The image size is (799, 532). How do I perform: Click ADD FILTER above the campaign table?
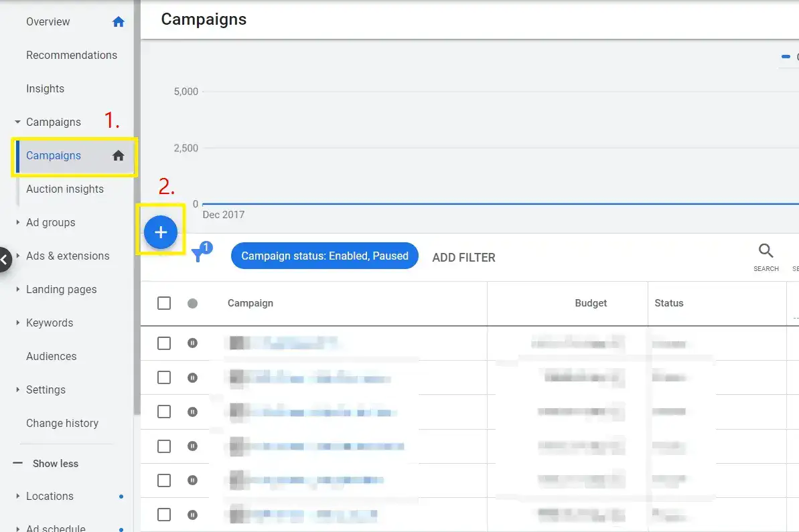point(463,257)
